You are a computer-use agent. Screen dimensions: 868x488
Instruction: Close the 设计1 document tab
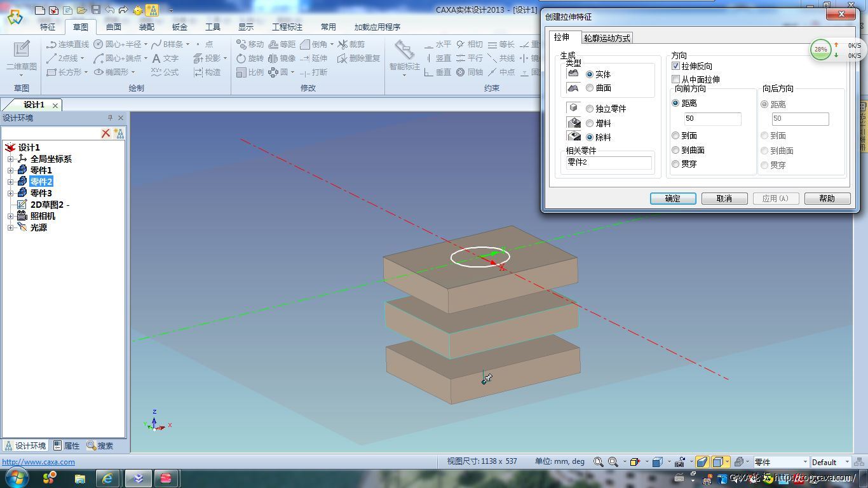55,105
